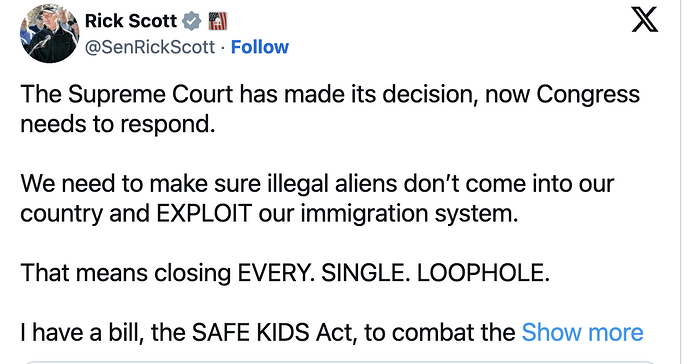The height and width of the screenshot is (364, 690).
Task: Click the word 'LOOPHOLE.'
Action: coord(483,273)
